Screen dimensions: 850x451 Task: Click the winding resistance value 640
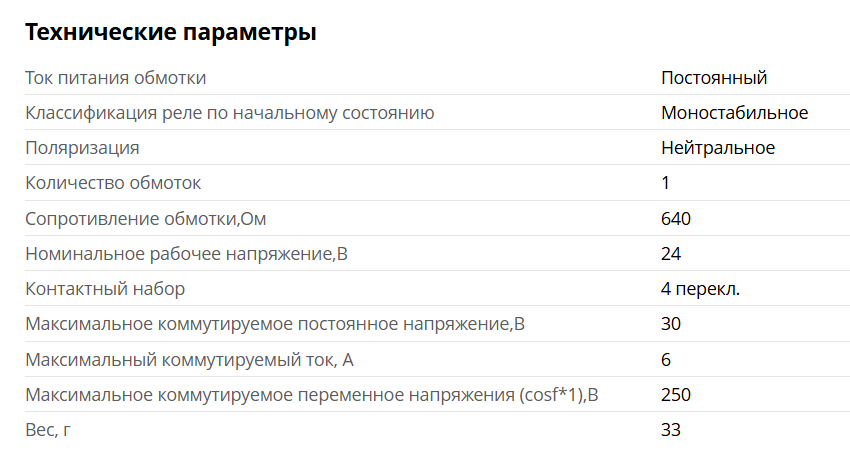676,219
